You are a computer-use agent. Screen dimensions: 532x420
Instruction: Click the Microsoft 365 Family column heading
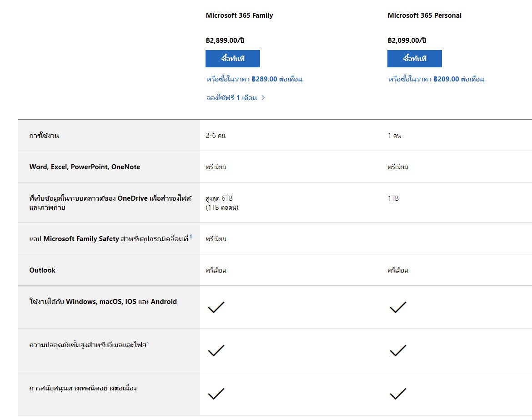pyautogui.click(x=239, y=15)
